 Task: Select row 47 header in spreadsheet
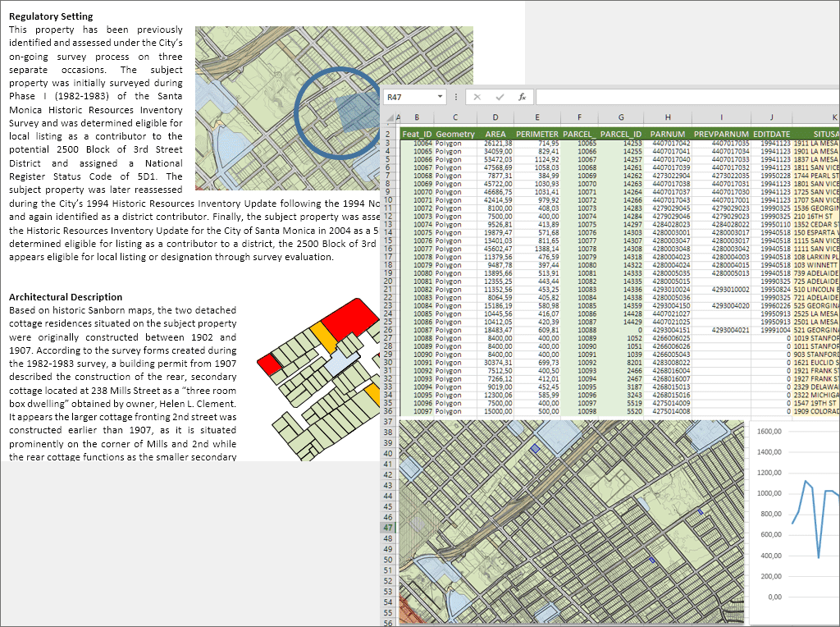pyautogui.click(x=388, y=528)
